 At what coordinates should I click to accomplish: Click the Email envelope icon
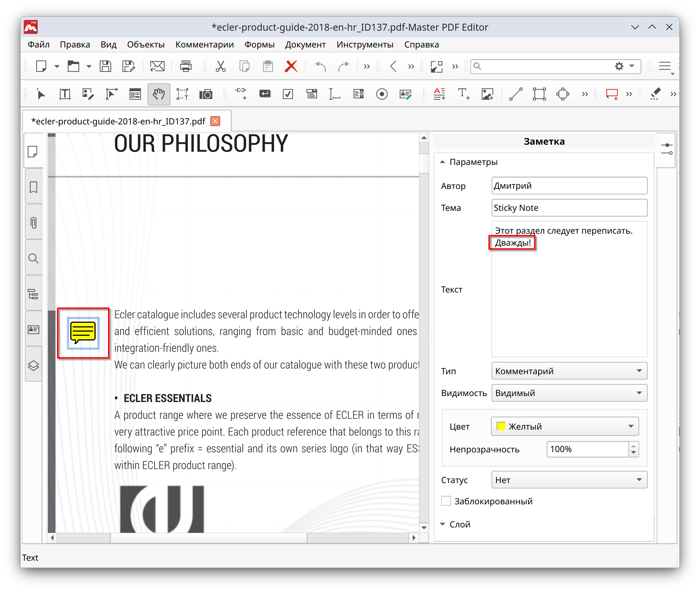click(x=157, y=66)
